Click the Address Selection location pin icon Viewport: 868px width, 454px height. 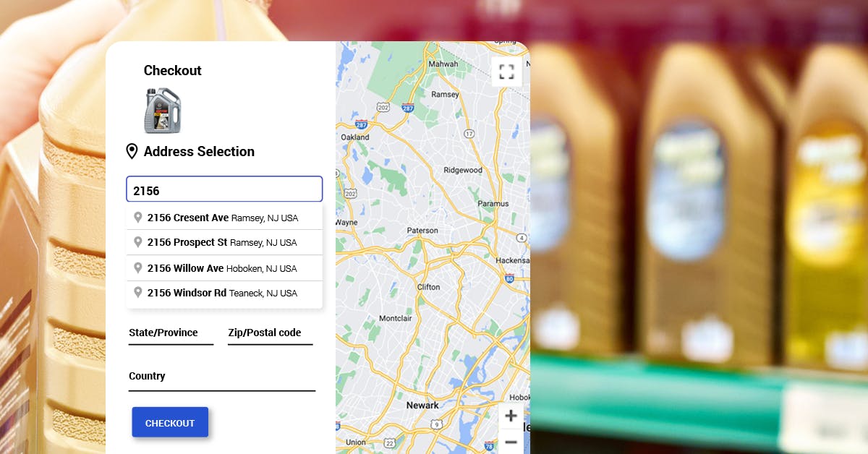click(x=132, y=151)
